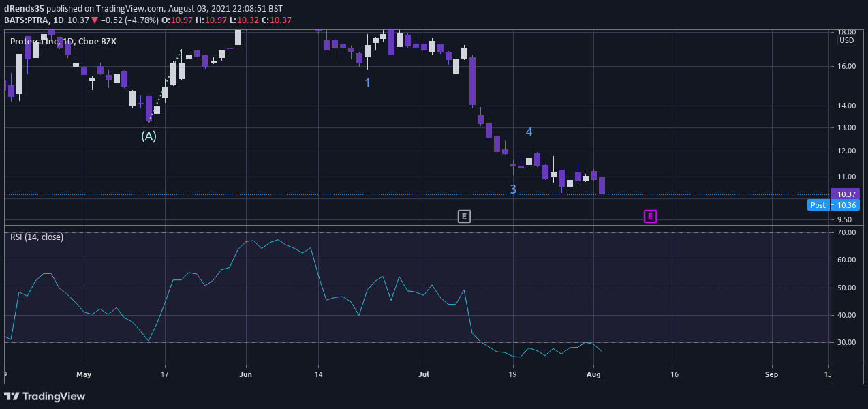Click the 16.00 price axis label

coord(846,66)
